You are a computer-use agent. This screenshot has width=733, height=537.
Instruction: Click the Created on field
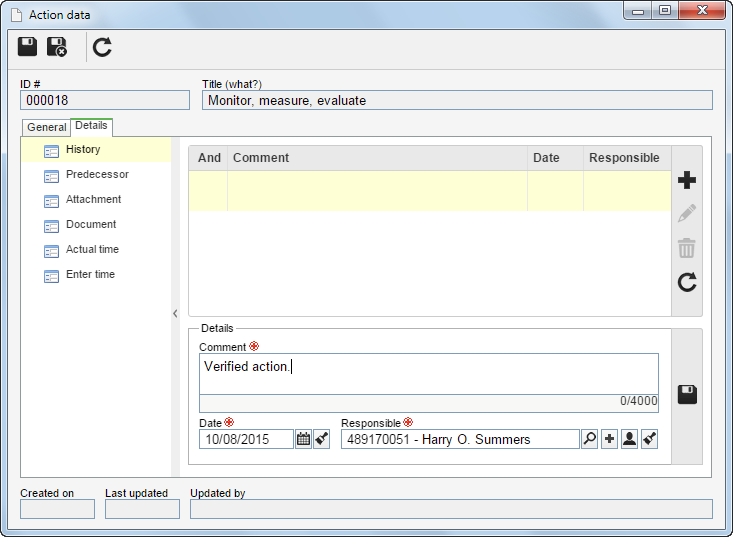57,509
